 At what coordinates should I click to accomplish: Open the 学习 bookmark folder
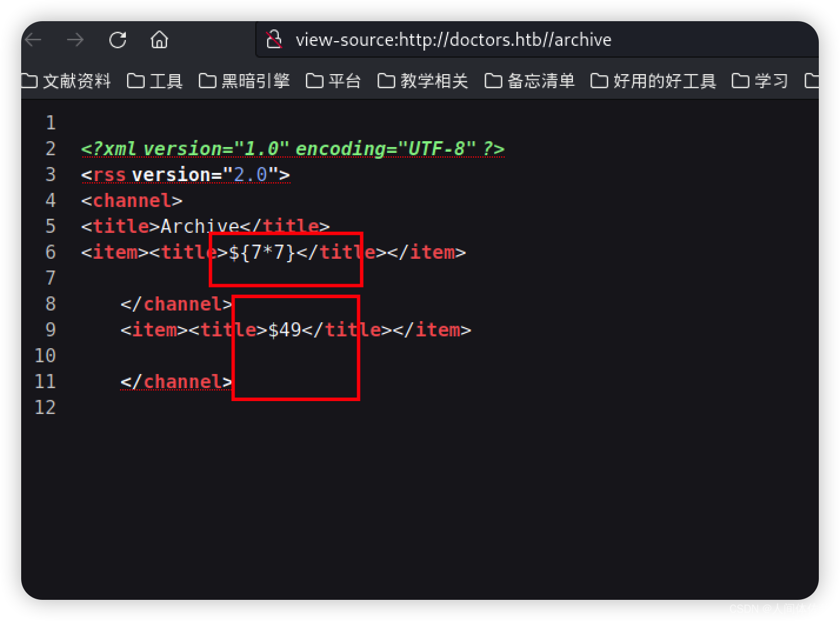(760, 81)
